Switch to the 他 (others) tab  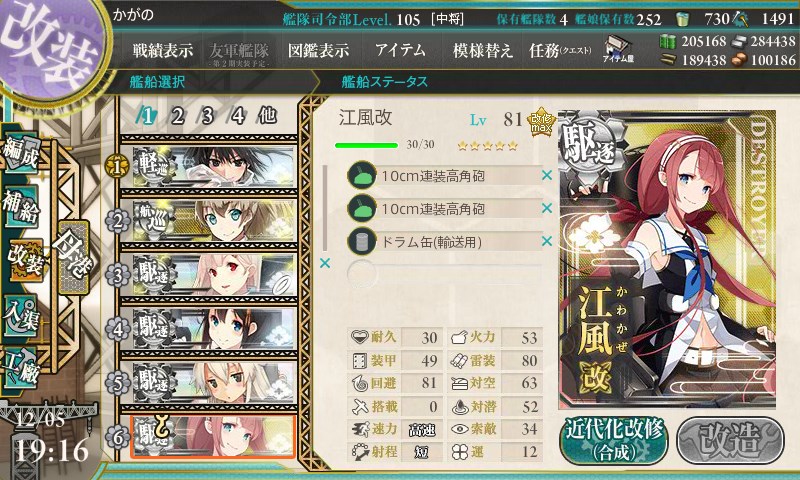267,116
